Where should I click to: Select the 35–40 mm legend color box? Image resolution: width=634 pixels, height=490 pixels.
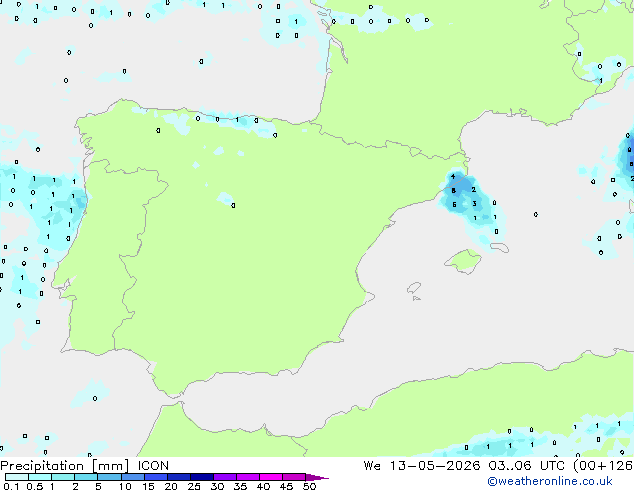(x=247, y=477)
